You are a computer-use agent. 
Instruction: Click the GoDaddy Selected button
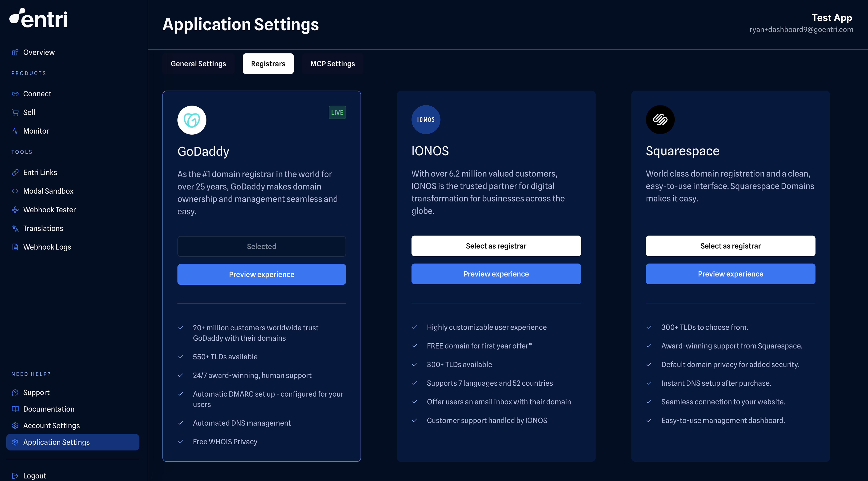(x=261, y=247)
